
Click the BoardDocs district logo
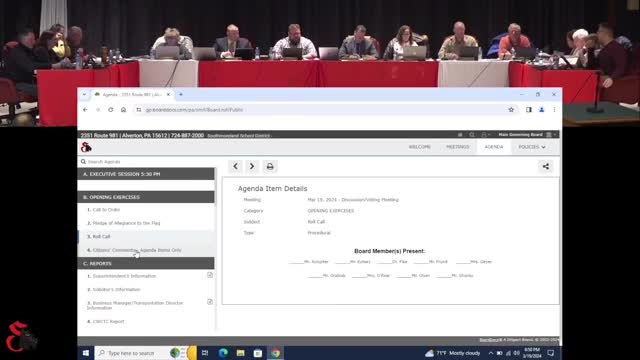click(x=86, y=147)
